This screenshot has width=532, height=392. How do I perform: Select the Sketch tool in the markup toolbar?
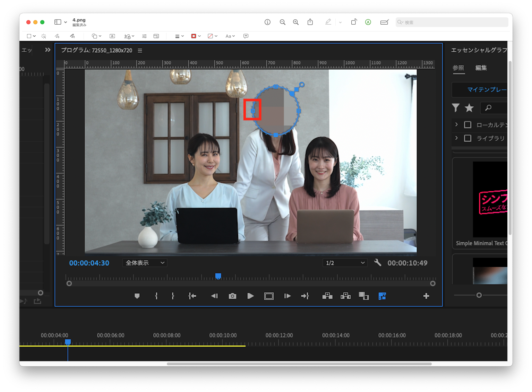(57, 36)
